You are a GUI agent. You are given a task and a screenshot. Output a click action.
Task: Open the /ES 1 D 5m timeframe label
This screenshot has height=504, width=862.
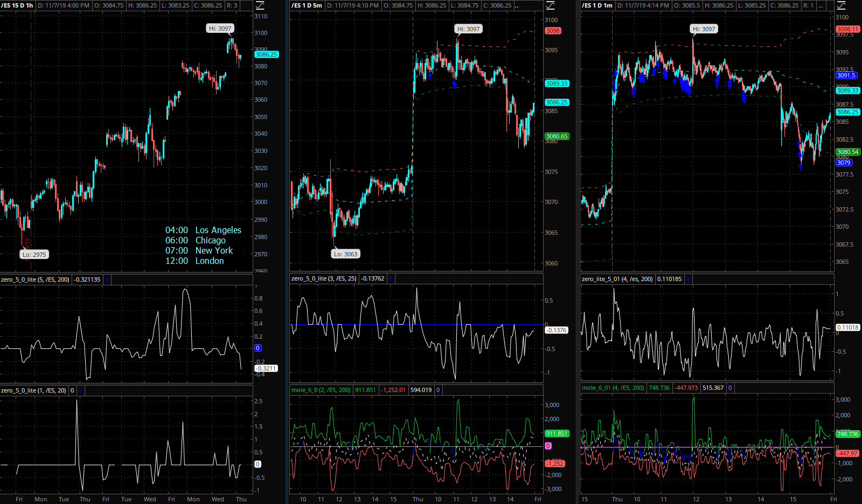point(307,5)
